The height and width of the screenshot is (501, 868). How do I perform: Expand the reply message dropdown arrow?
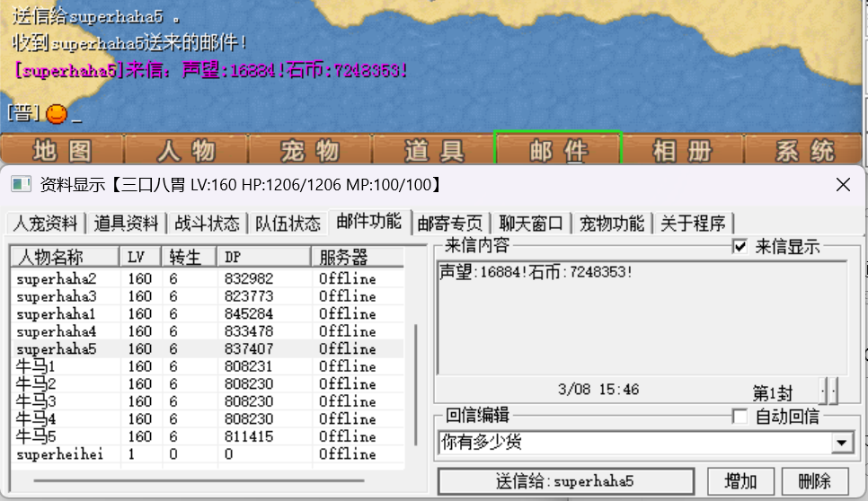point(842,442)
